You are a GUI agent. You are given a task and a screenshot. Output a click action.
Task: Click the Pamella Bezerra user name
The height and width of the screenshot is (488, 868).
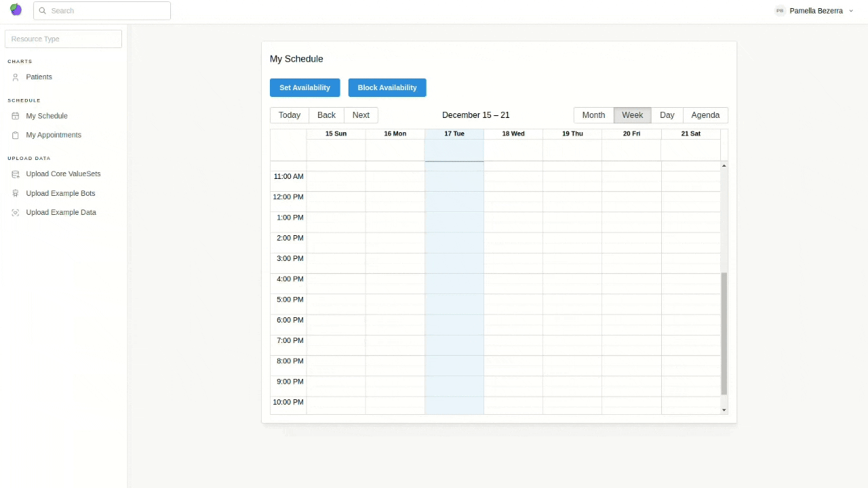816,11
